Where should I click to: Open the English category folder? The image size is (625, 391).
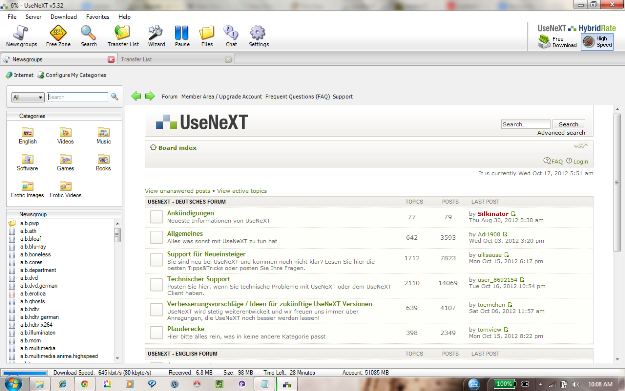click(x=28, y=136)
